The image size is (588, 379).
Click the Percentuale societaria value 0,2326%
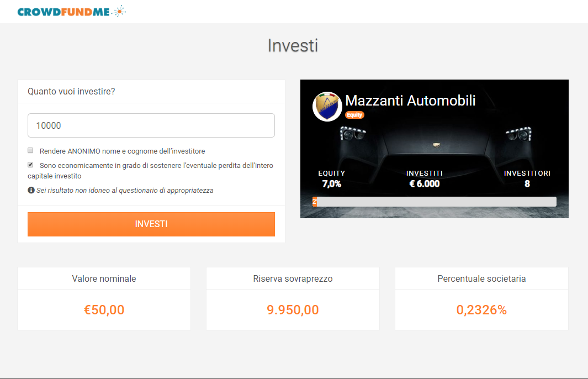click(x=481, y=309)
